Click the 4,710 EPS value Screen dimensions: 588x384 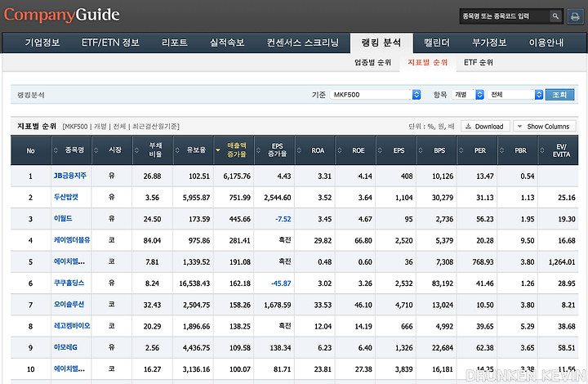point(404,305)
